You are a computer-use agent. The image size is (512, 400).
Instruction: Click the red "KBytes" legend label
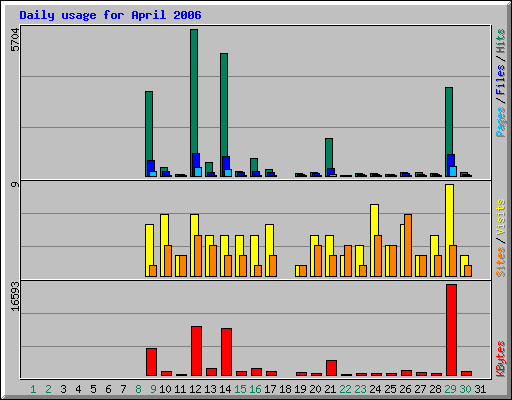point(501,359)
